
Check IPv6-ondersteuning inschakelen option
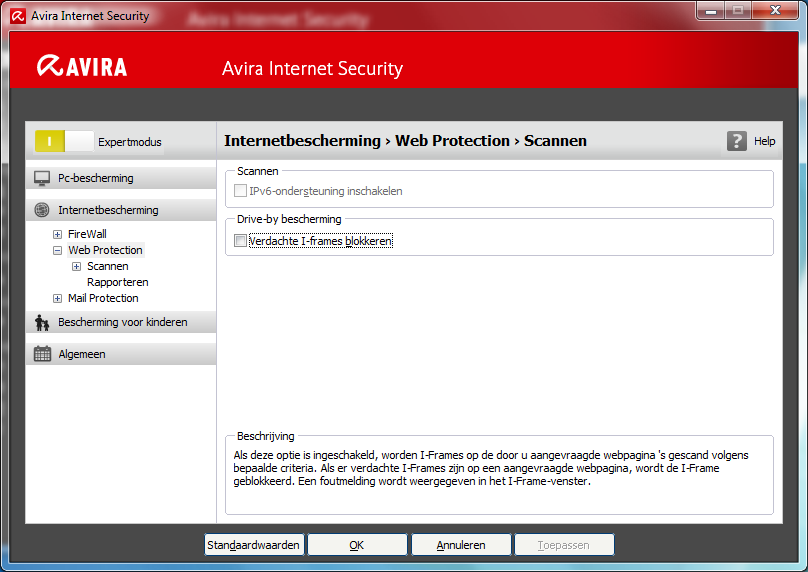point(240,191)
